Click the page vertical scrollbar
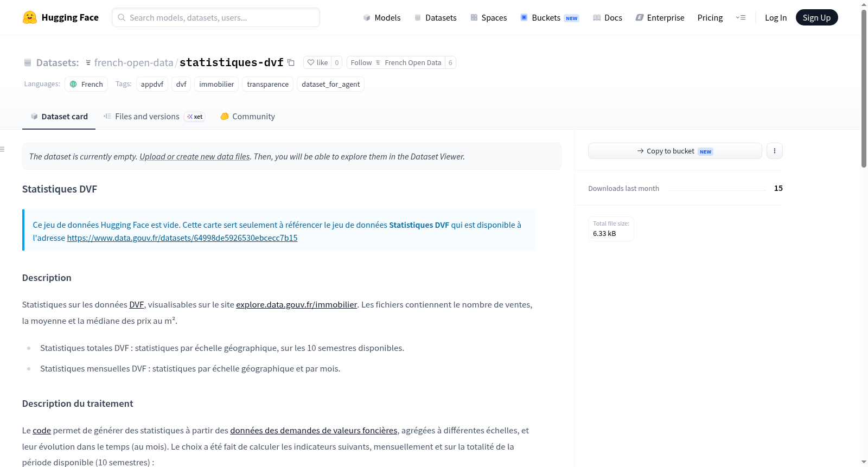The width and height of the screenshot is (868, 467). (864, 87)
